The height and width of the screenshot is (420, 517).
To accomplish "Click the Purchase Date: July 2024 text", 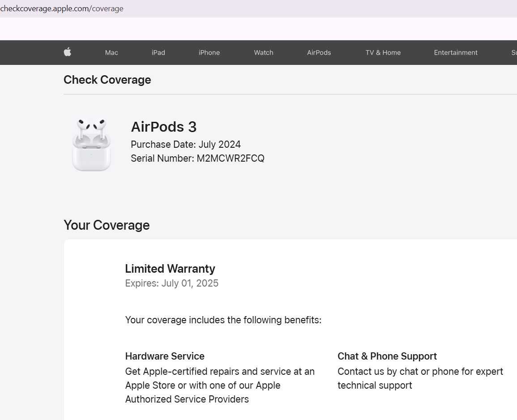I will [x=186, y=145].
